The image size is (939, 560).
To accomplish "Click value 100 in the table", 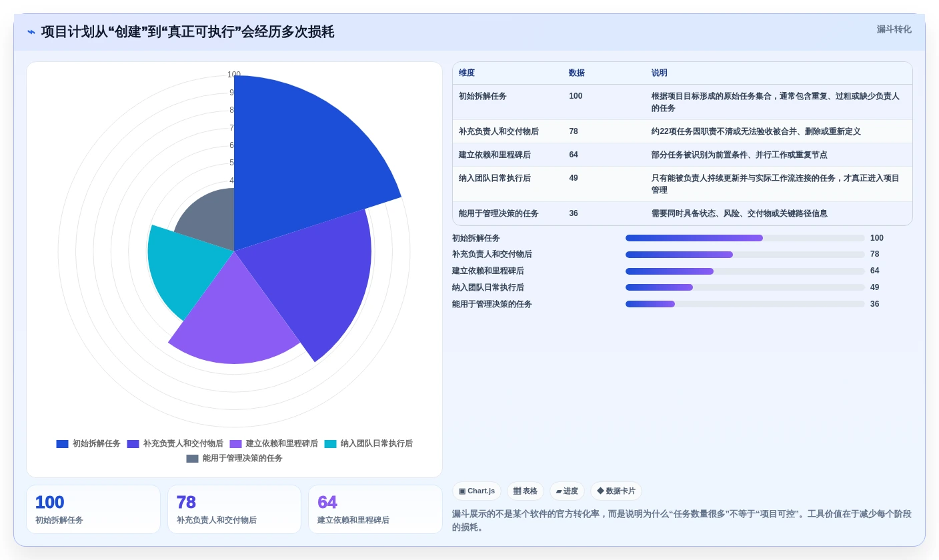I will 576,96.
